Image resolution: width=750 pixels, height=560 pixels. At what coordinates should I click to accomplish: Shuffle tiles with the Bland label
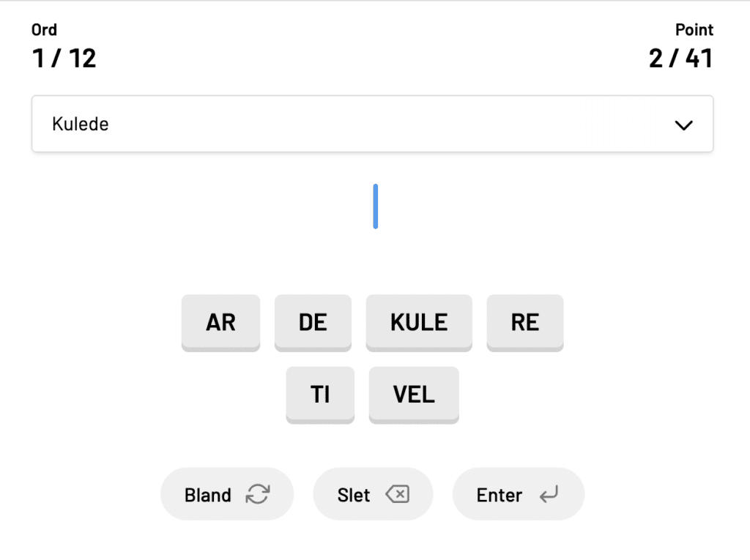208,495
